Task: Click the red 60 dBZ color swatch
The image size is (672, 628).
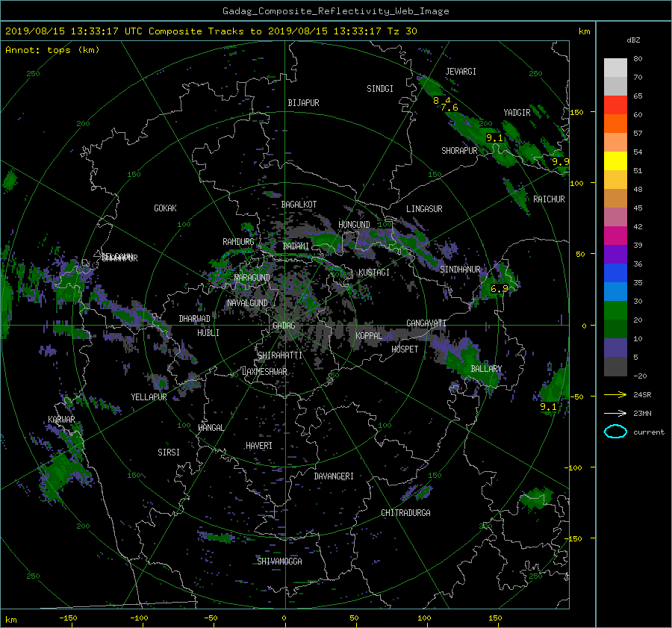Action: 615,105
